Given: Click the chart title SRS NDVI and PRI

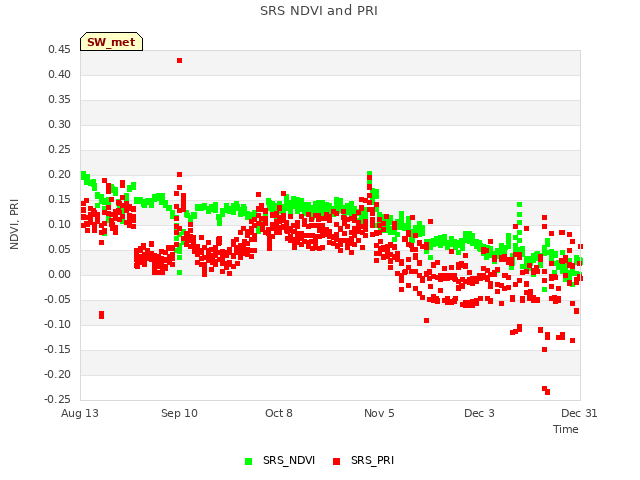Looking at the screenshot, I should 319,11.
